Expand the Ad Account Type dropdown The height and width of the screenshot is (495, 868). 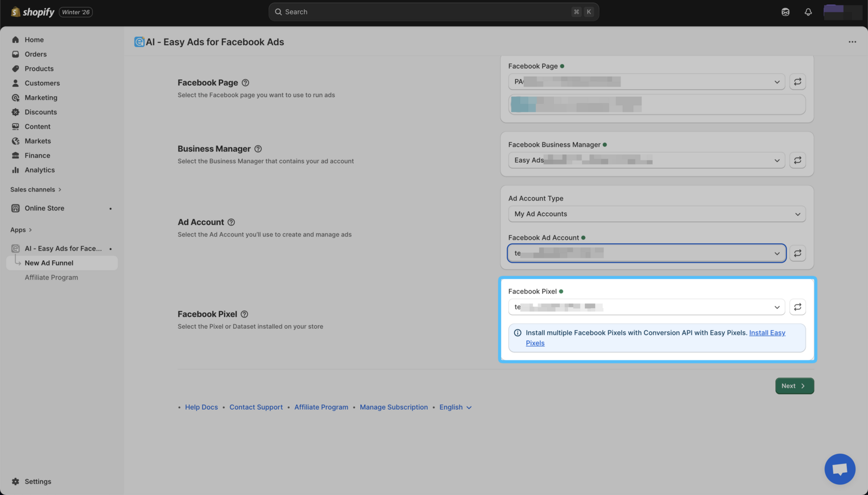coord(656,214)
